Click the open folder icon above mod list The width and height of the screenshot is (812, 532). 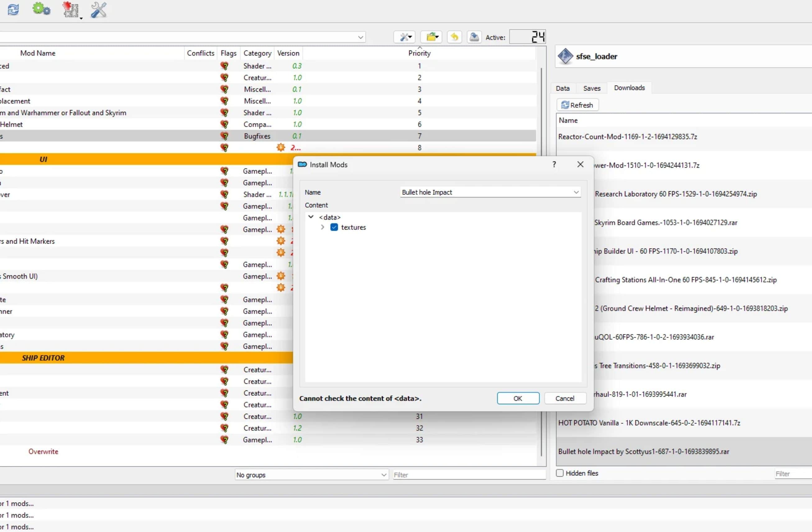pyautogui.click(x=431, y=37)
